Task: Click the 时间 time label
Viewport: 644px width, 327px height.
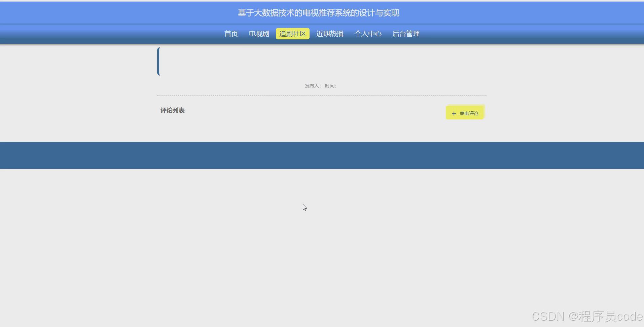Action: point(330,86)
